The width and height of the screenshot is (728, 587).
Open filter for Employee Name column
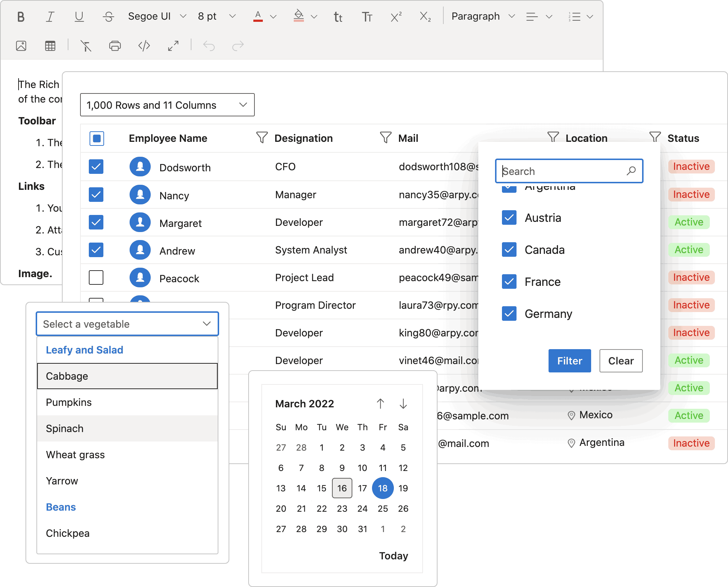coord(262,137)
